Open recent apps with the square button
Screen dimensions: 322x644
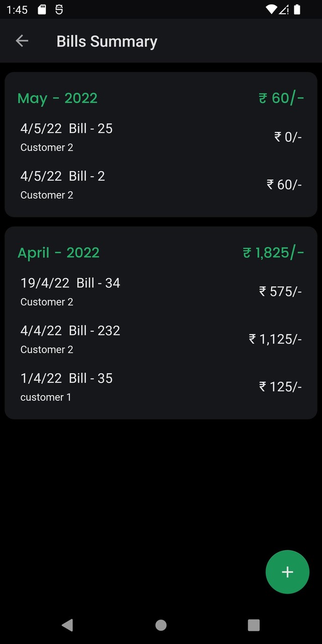pos(254,625)
